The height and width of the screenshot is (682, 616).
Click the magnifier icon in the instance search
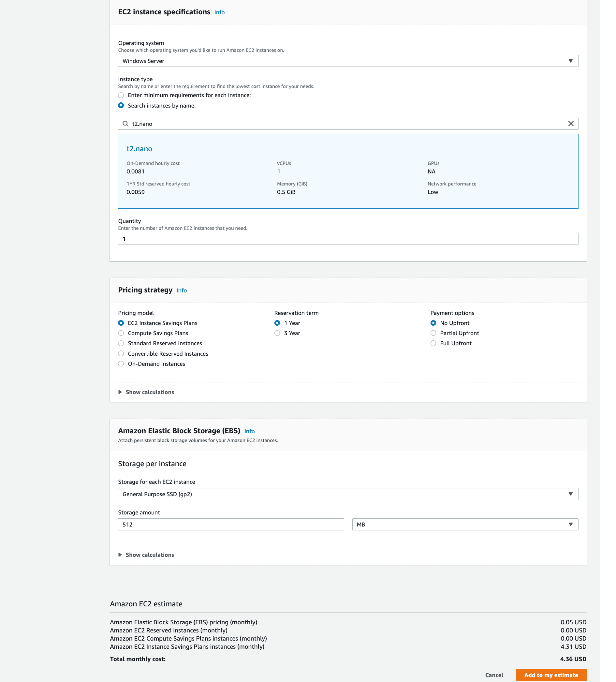coord(125,124)
